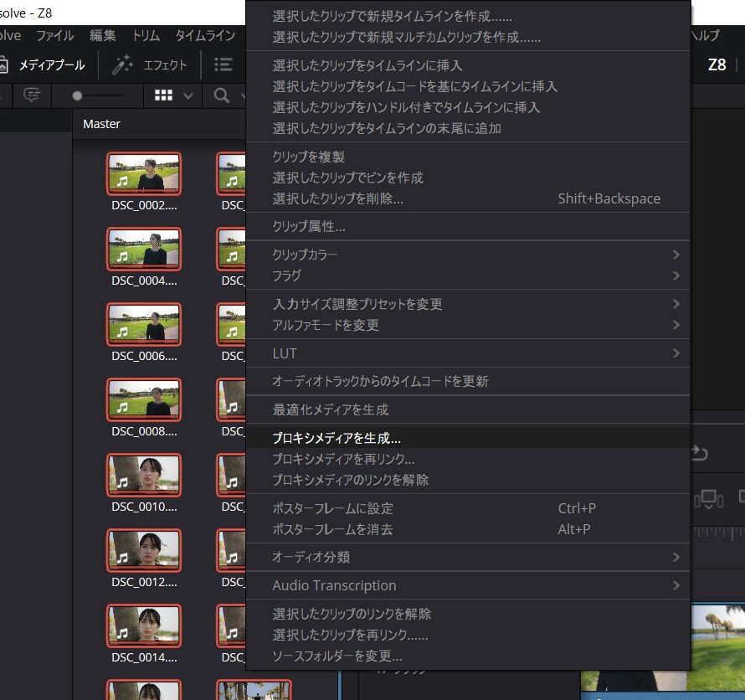745x700 pixels.
Task: Select the DSC_0012 clip thumbnail
Action: pyautogui.click(x=144, y=550)
